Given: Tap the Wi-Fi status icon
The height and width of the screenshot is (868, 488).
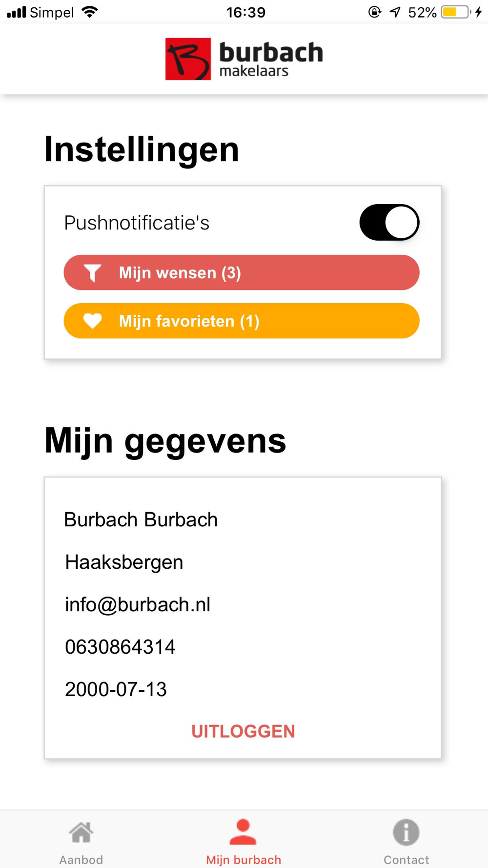Looking at the screenshot, I should pos(90,12).
